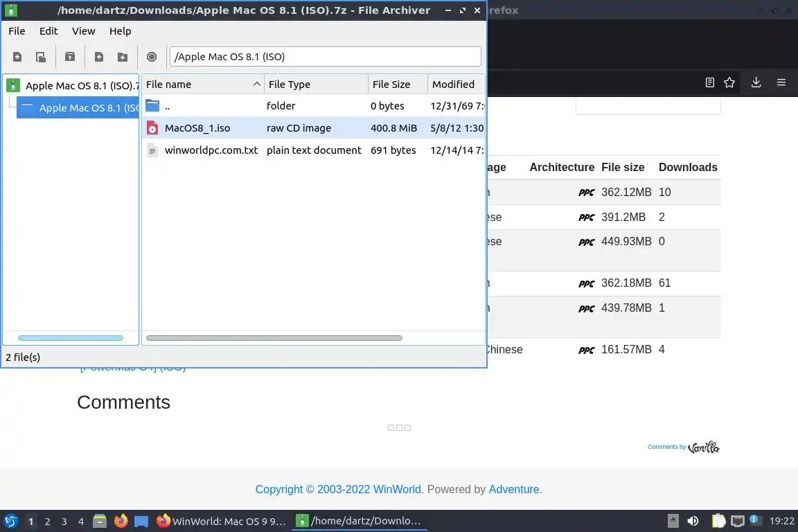
Task: Toggle the File name sort arrow
Action: coord(256,84)
